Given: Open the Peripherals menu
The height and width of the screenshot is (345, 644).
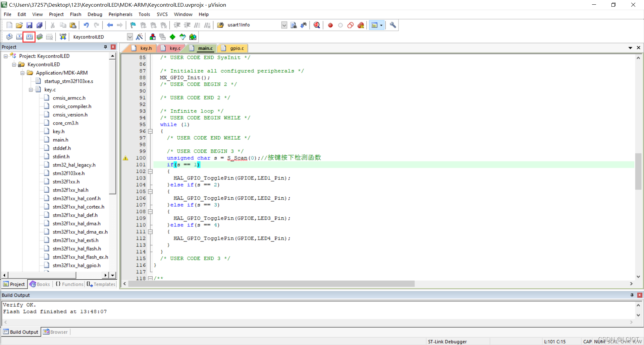Looking at the screenshot, I should 120,14.
